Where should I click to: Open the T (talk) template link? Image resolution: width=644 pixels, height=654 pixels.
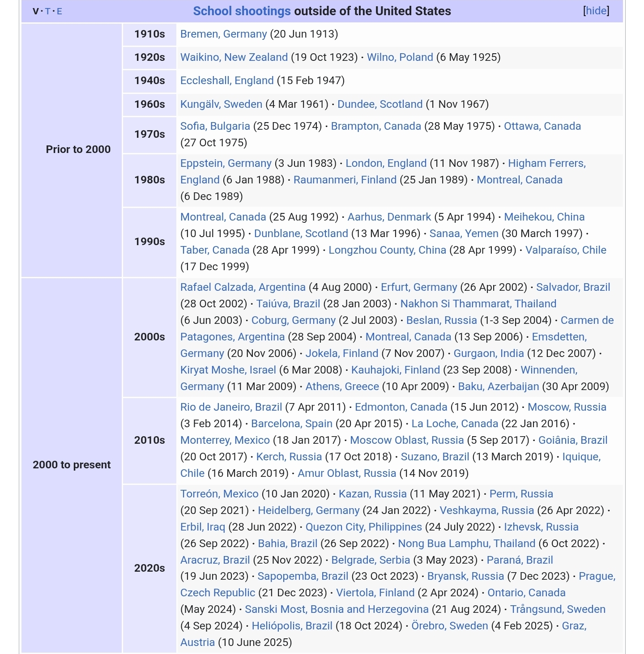[x=47, y=11]
